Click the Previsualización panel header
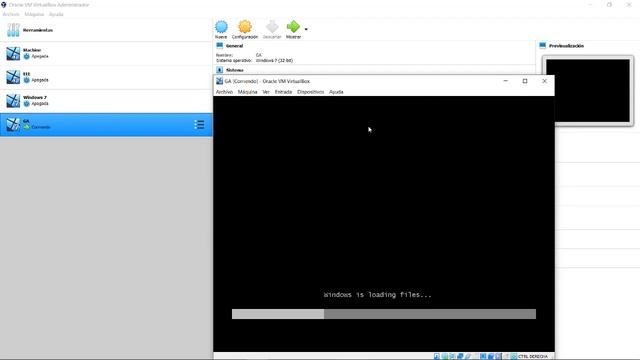This screenshot has height=360, width=640. [566, 46]
